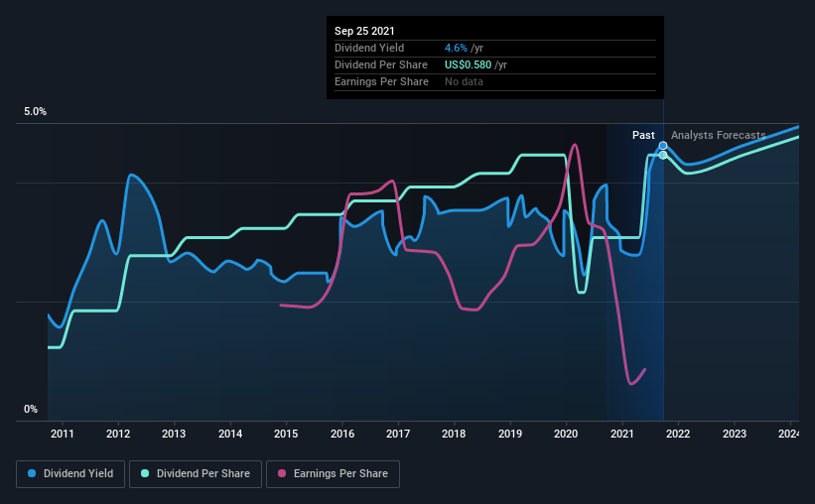Click the Sep 25 2021 tooltip date header
The image size is (815, 504).
[x=364, y=31]
